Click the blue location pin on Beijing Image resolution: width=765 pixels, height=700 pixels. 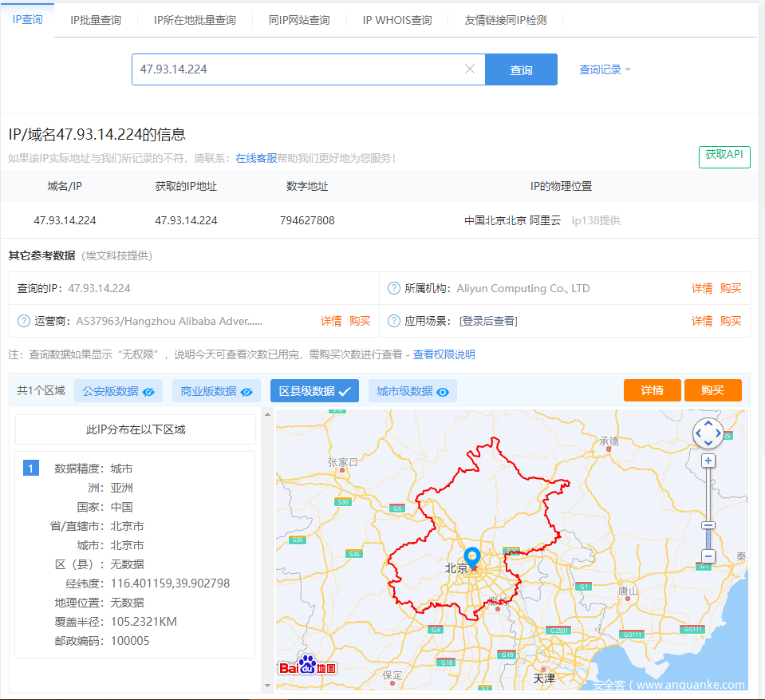coord(472,556)
